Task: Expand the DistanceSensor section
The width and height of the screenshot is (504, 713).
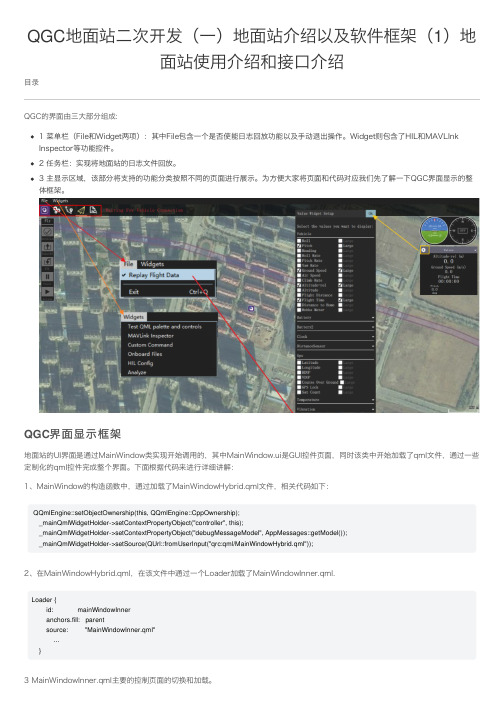Action: (x=335, y=346)
